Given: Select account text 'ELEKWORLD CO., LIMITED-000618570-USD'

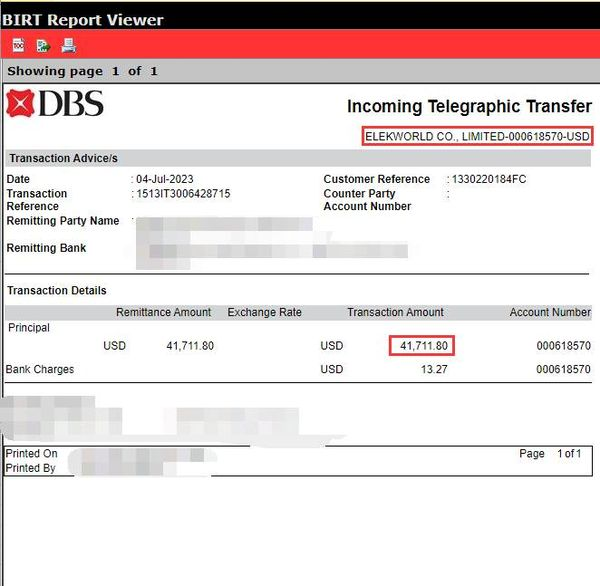Looking at the screenshot, I should pos(477,136).
